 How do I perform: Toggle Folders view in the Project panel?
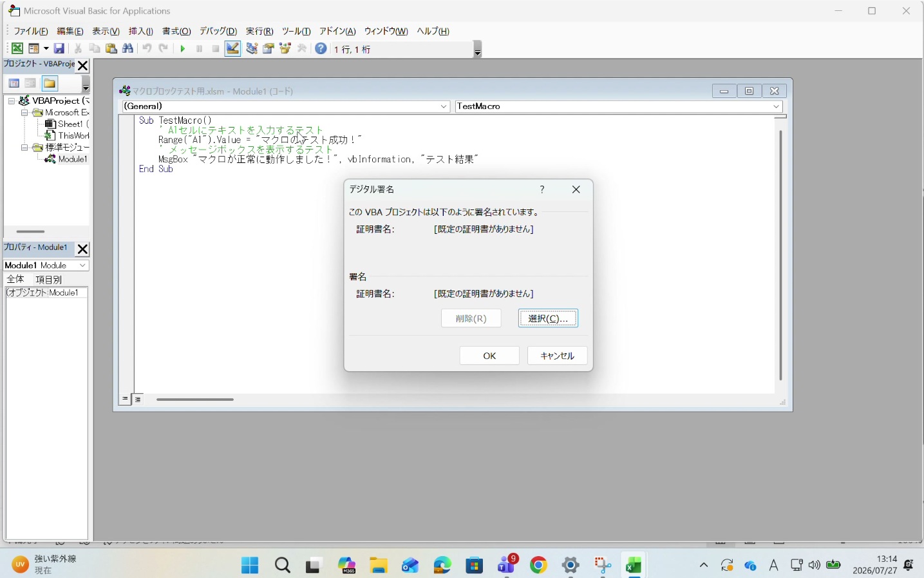pos(50,84)
